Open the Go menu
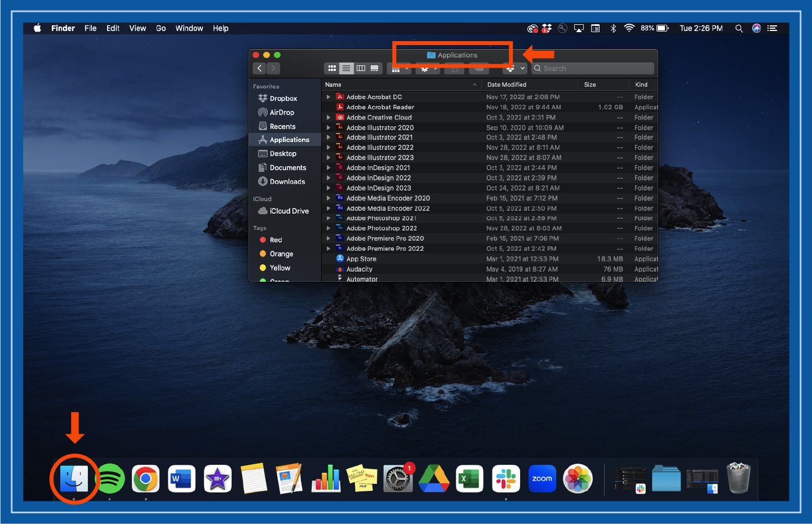The width and height of the screenshot is (812, 524). [x=161, y=28]
